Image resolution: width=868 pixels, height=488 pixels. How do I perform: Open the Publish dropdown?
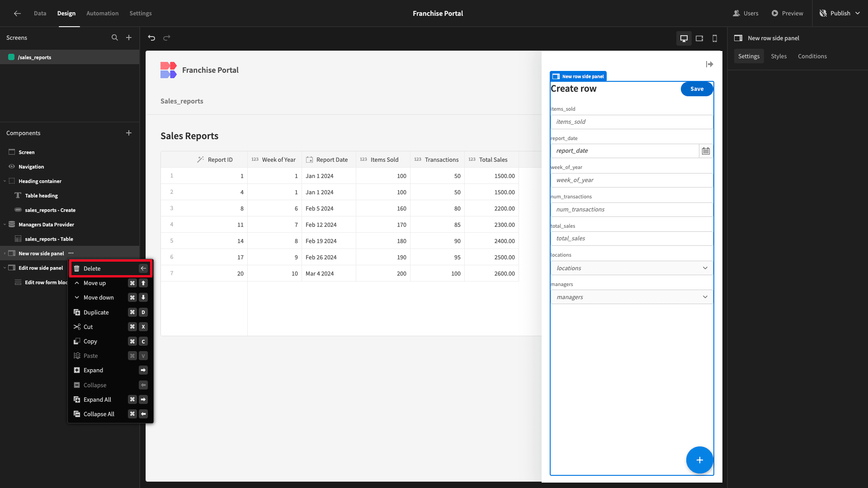(x=840, y=14)
